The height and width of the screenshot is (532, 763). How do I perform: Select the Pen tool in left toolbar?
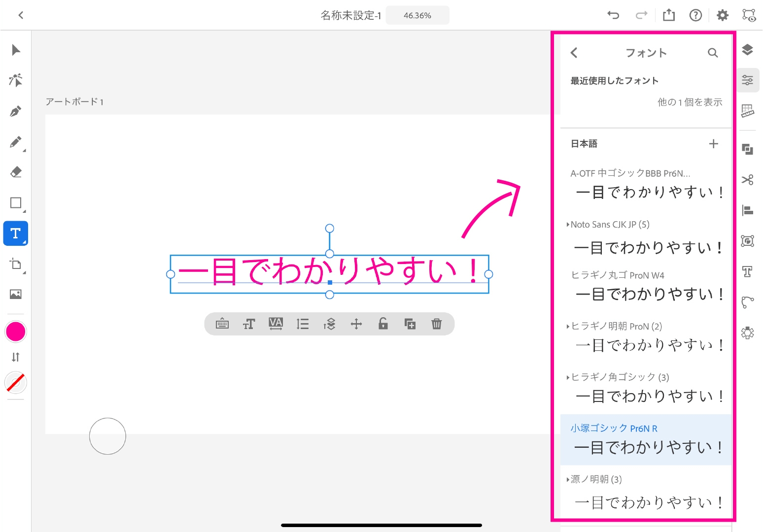[16, 111]
